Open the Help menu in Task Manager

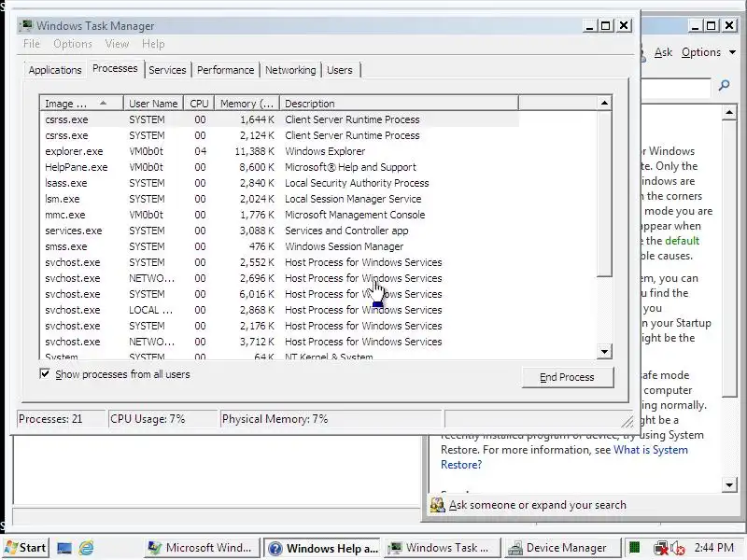153,44
